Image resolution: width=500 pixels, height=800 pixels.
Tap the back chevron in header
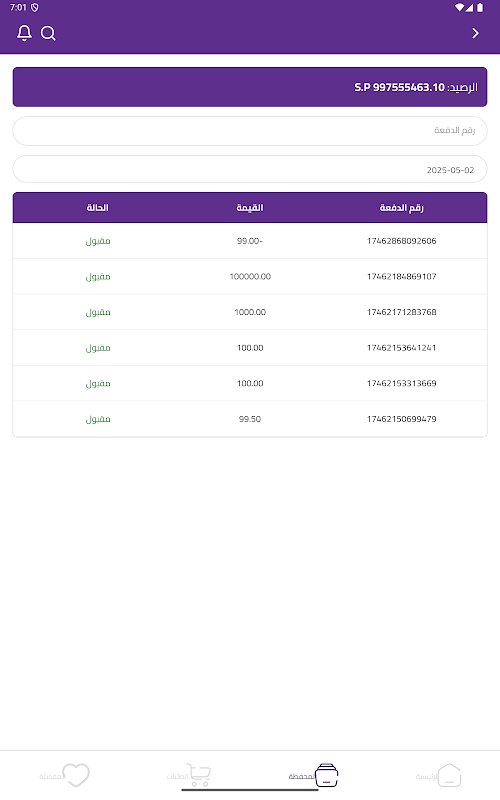point(476,33)
